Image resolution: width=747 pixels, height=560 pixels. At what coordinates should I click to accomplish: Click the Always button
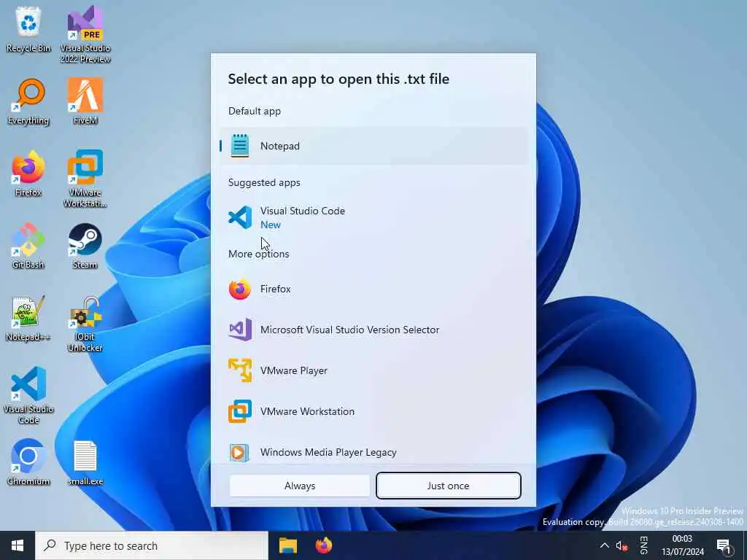point(300,486)
